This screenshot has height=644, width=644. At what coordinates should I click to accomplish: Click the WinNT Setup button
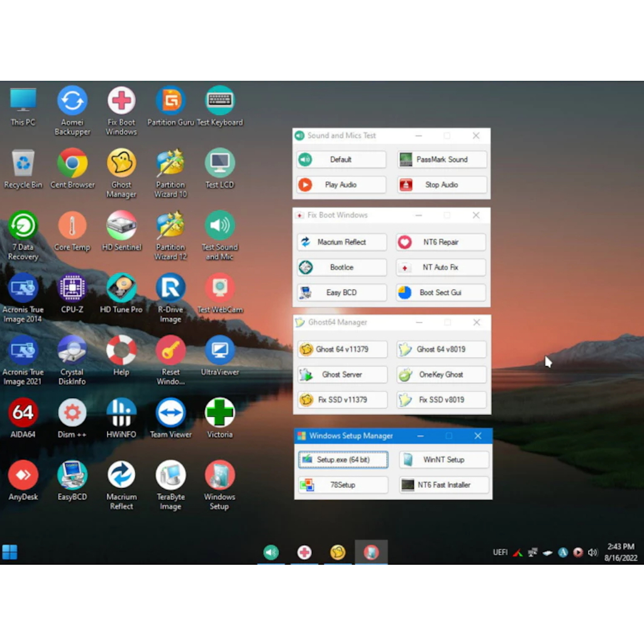pos(444,460)
